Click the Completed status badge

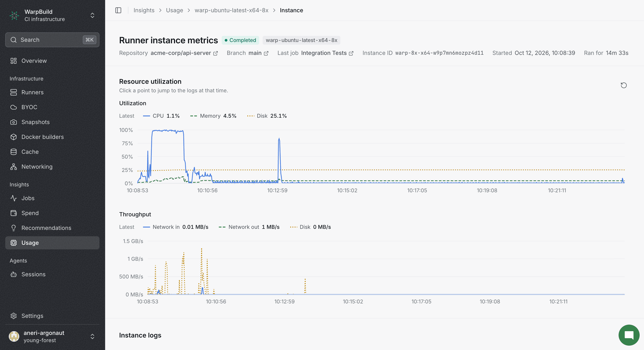[240, 40]
